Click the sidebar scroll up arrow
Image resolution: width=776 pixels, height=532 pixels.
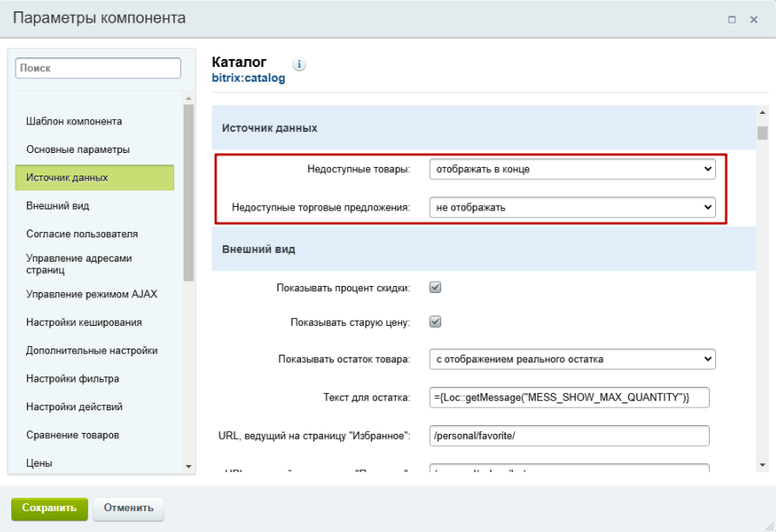[x=189, y=97]
